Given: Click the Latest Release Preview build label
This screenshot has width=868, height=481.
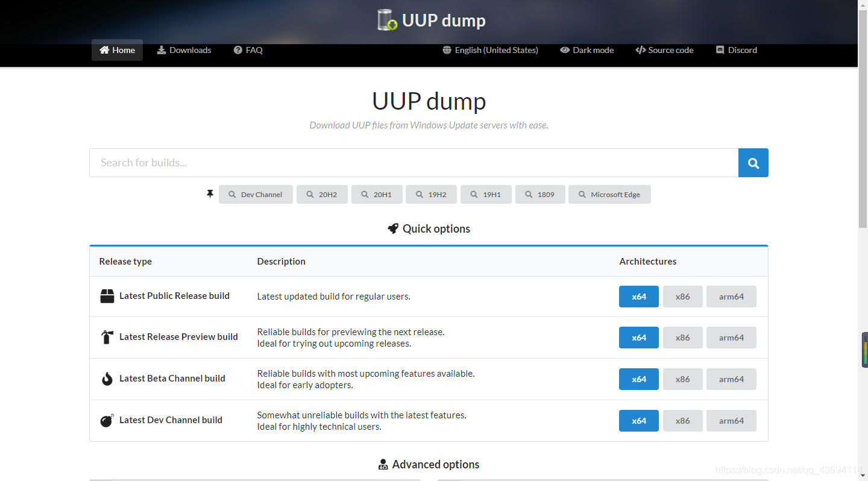Looking at the screenshot, I should [x=178, y=337].
